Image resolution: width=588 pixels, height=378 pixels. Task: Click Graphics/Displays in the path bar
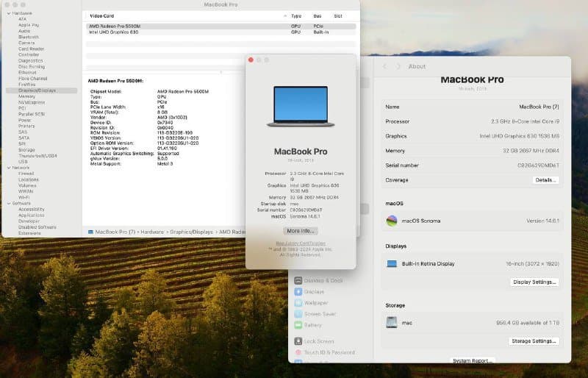[x=191, y=232]
